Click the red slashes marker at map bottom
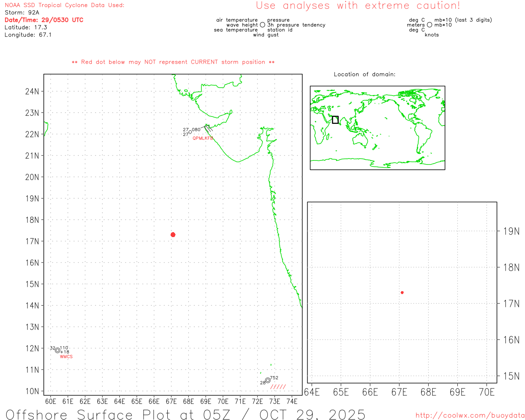The width and height of the screenshot is (525, 420). [x=278, y=387]
